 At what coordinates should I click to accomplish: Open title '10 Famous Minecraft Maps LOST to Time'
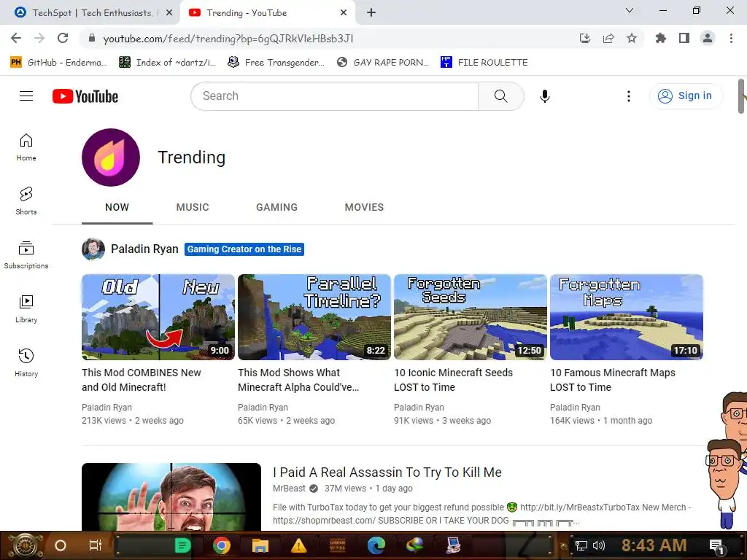tap(613, 380)
